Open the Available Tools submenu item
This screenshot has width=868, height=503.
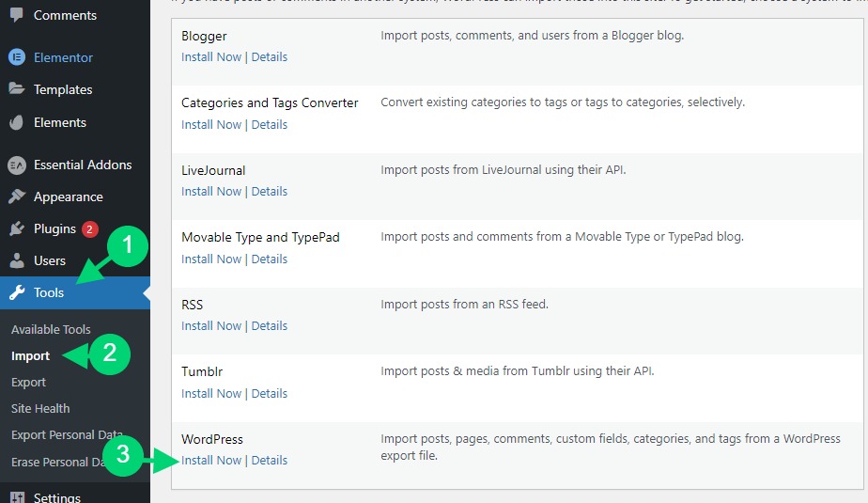(x=51, y=329)
